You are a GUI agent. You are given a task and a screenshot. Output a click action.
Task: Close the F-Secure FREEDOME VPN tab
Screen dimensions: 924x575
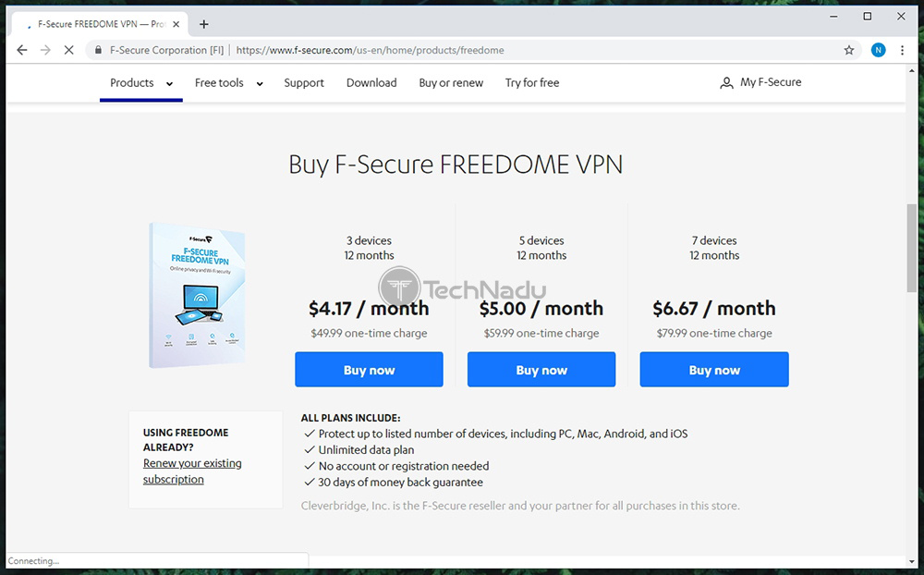coord(176,24)
